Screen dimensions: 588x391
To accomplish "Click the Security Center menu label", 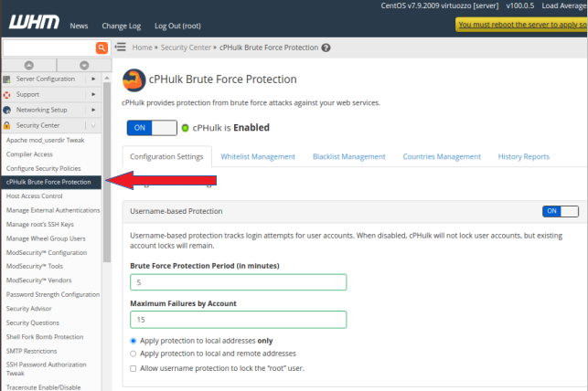I will point(37,125).
